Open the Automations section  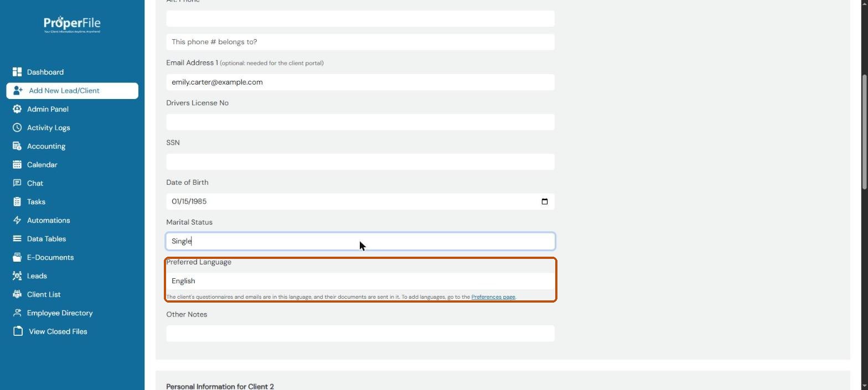tap(49, 220)
